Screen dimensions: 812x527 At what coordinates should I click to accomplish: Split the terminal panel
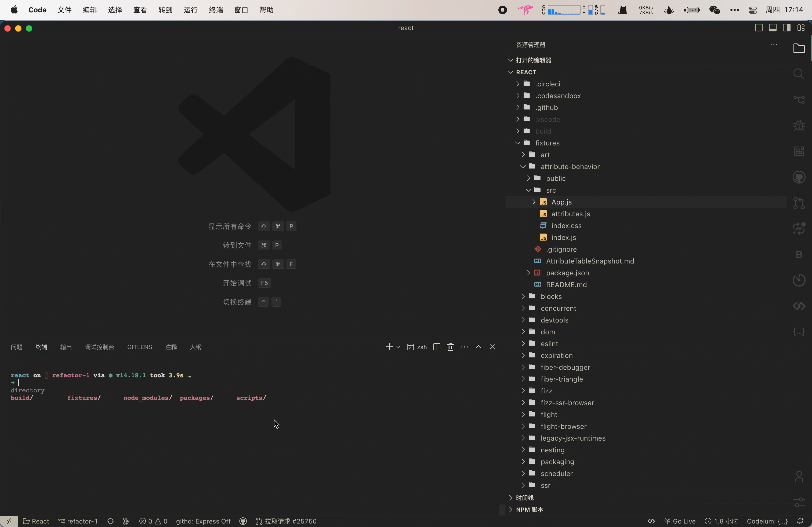(437, 347)
